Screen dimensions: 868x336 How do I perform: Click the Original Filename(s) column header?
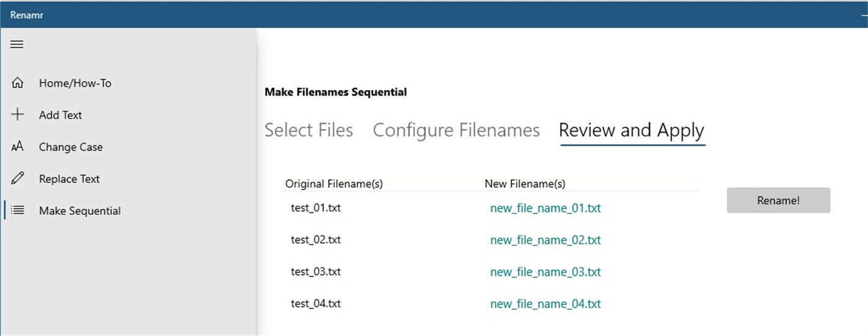pos(334,184)
